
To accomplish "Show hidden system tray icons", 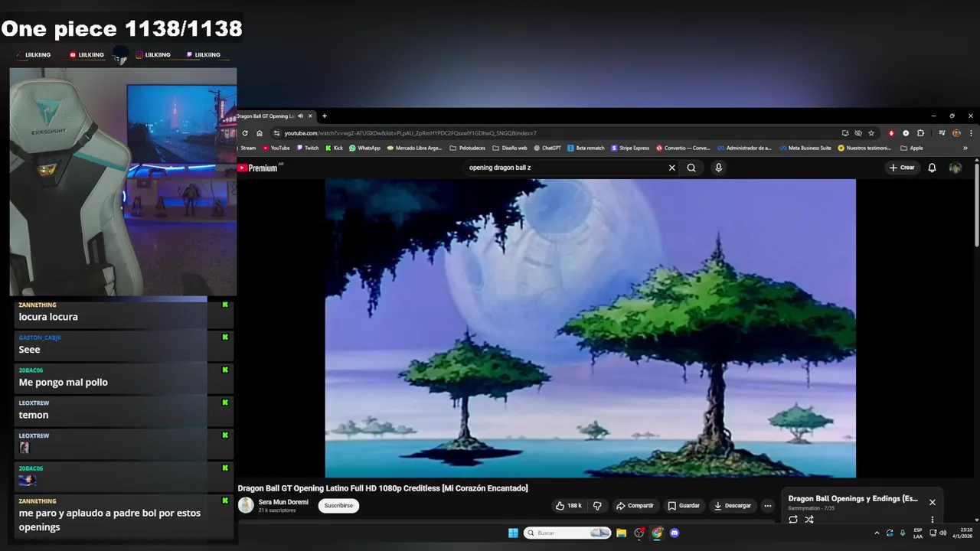I will coord(877,533).
